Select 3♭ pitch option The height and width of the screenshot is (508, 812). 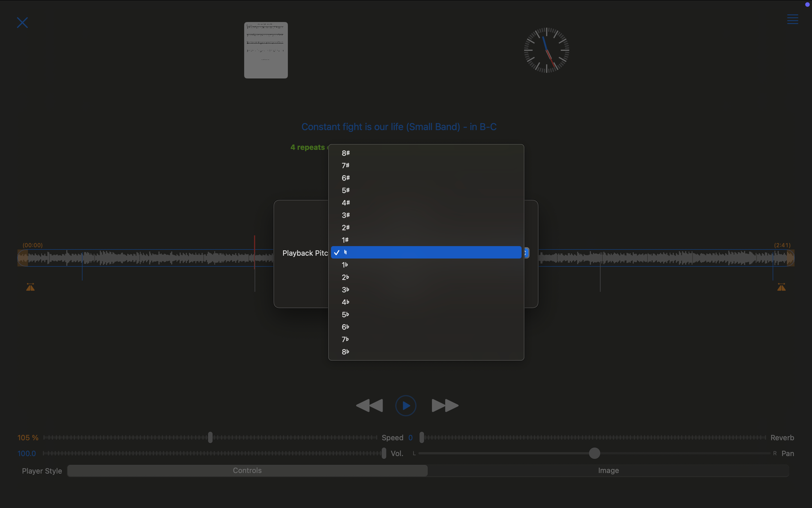426,290
